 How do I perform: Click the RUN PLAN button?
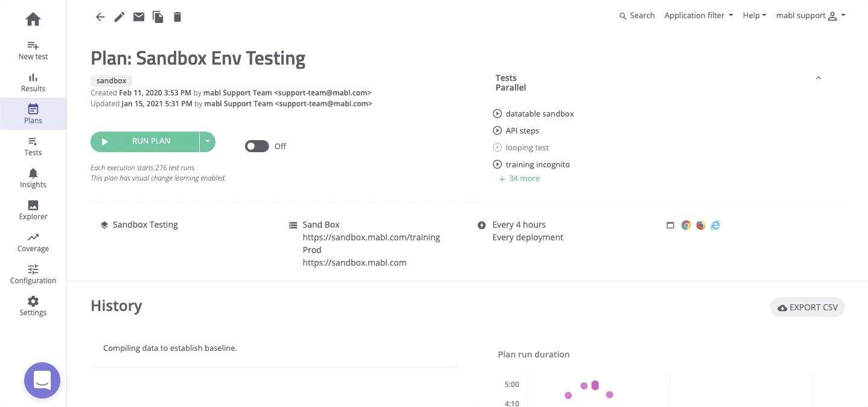point(145,141)
